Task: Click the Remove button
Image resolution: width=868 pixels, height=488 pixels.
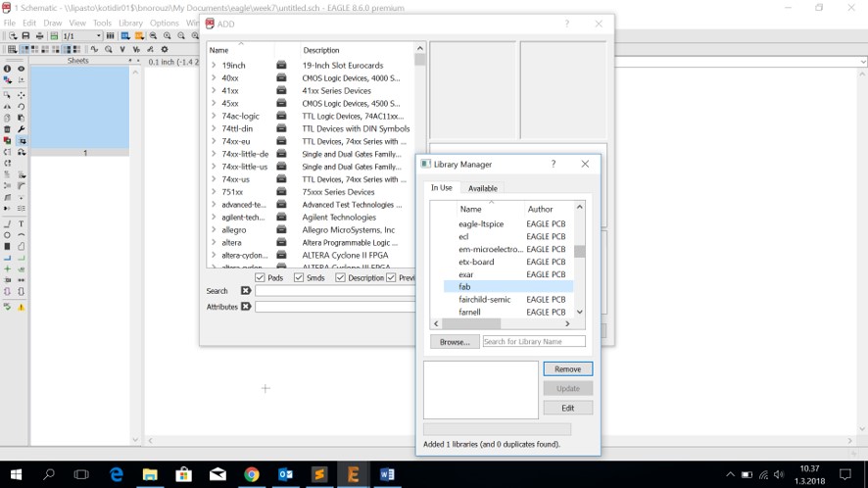Action: (567, 368)
